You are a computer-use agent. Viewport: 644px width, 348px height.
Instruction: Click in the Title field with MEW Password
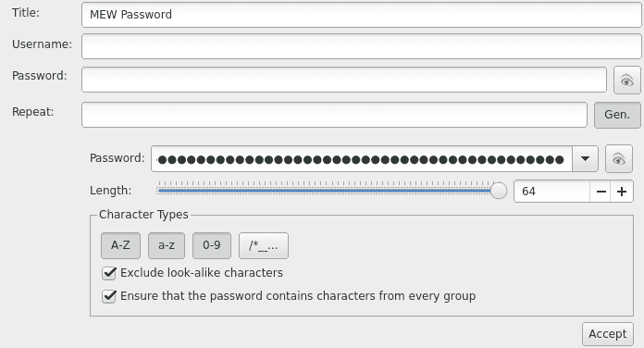click(361, 15)
